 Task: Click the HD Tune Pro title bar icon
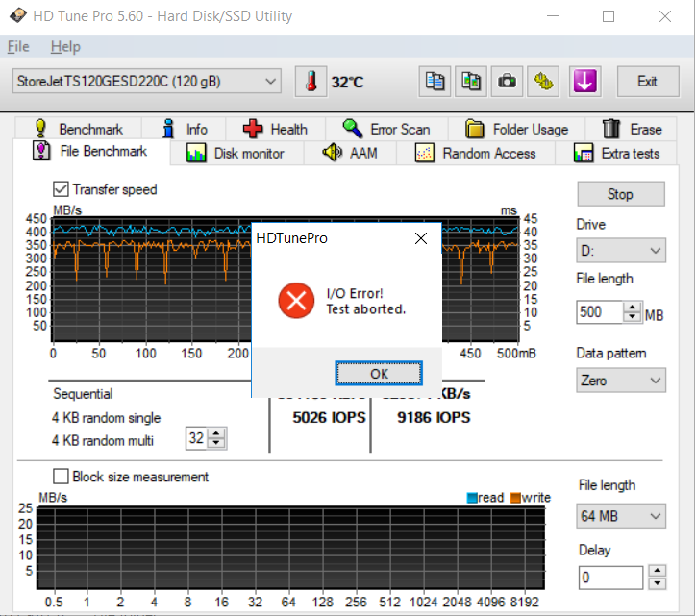[17, 16]
